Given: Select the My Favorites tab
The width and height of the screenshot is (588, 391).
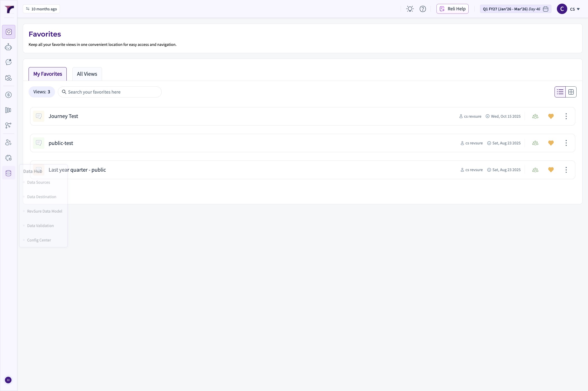Looking at the screenshot, I should [47, 74].
